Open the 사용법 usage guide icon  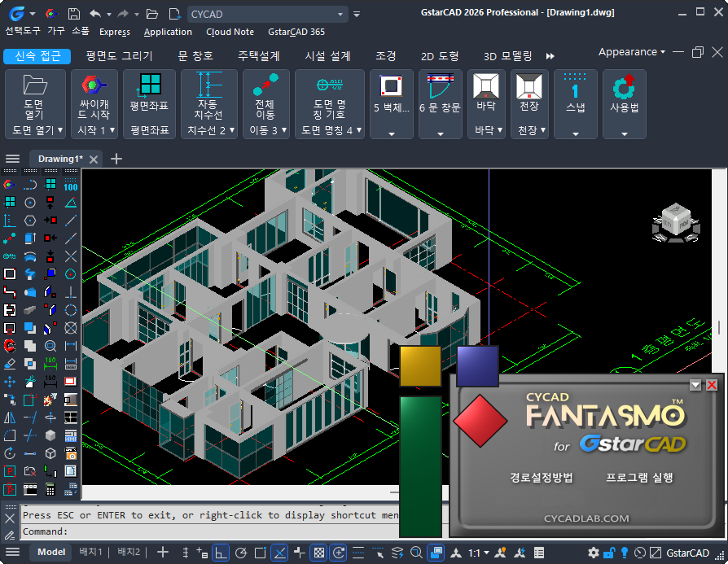click(x=624, y=86)
